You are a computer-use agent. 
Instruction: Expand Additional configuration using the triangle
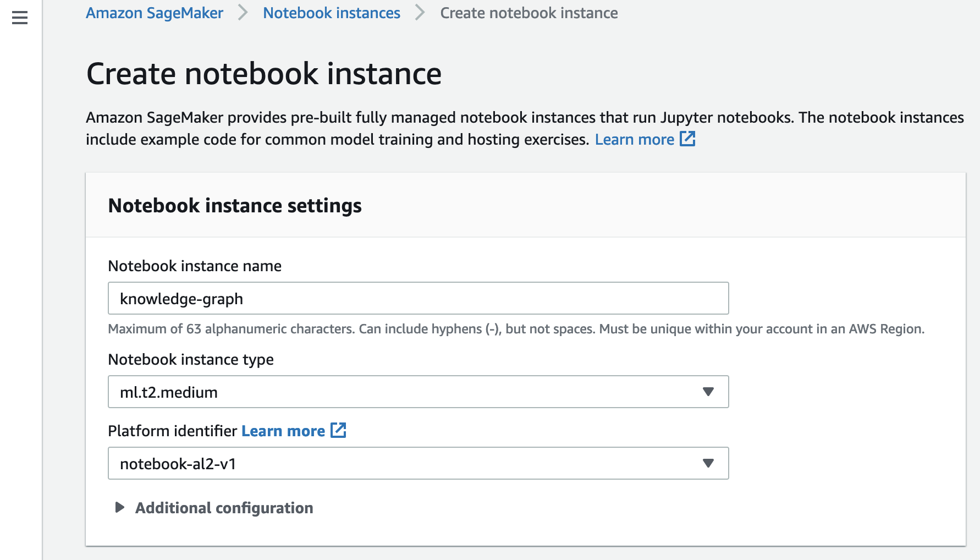click(x=119, y=507)
